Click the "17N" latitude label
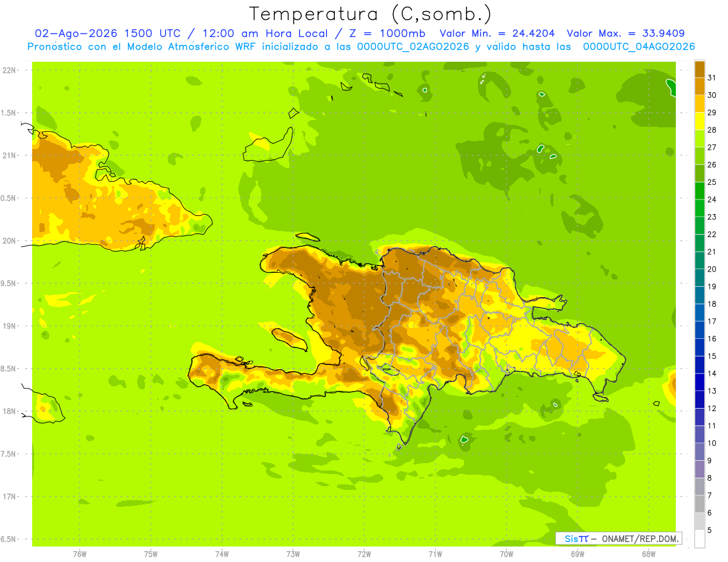728x562 pixels. (x=10, y=497)
